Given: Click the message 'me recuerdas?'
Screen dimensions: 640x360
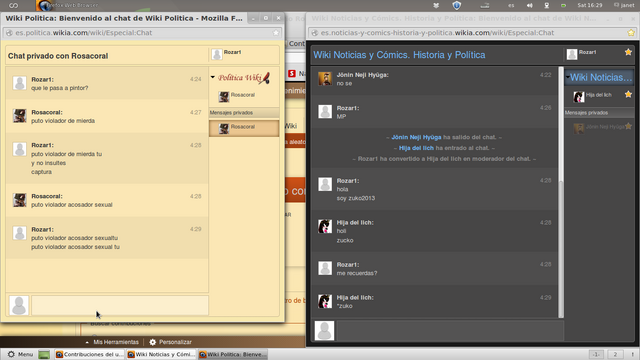Looking at the screenshot, I should 357,273.
